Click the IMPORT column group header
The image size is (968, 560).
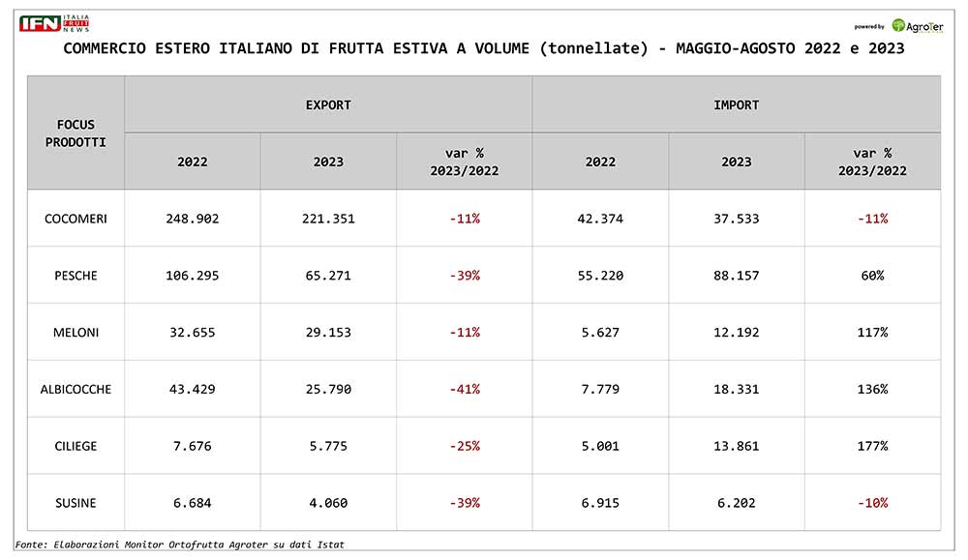[737, 104]
